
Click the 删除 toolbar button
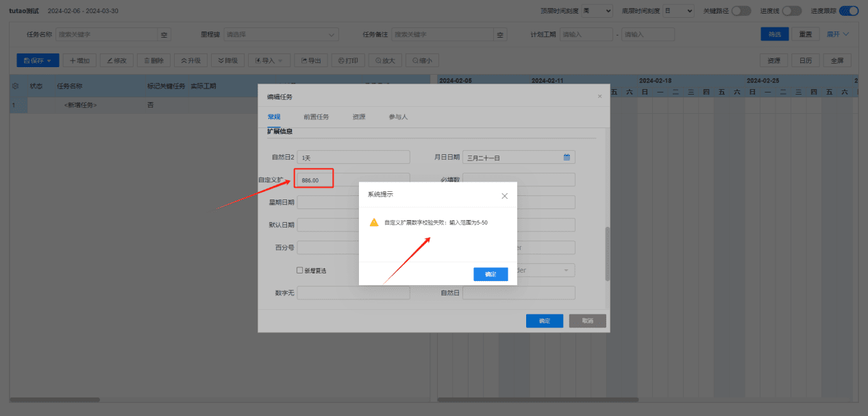pyautogui.click(x=154, y=60)
